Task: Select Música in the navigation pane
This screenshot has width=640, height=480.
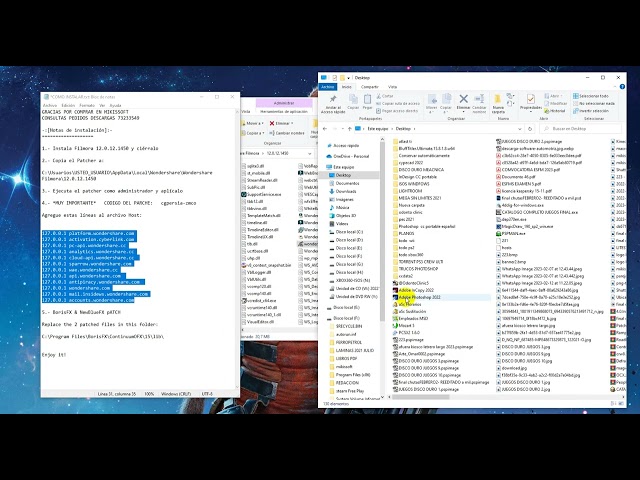Action: 342,208
